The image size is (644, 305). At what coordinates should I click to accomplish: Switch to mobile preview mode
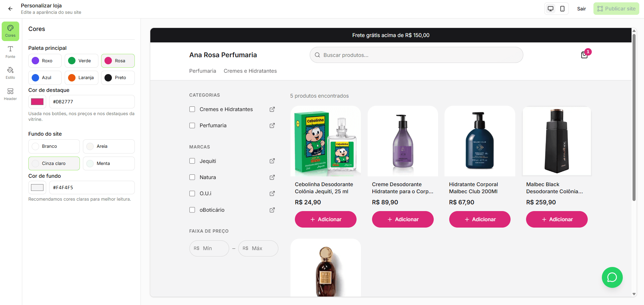pyautogui.click(x=562, y=9)
